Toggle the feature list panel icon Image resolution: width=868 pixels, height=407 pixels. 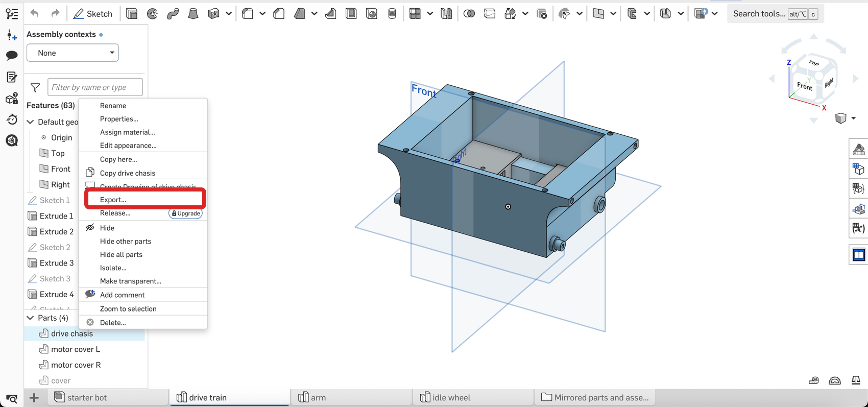[x=12, y=14]
